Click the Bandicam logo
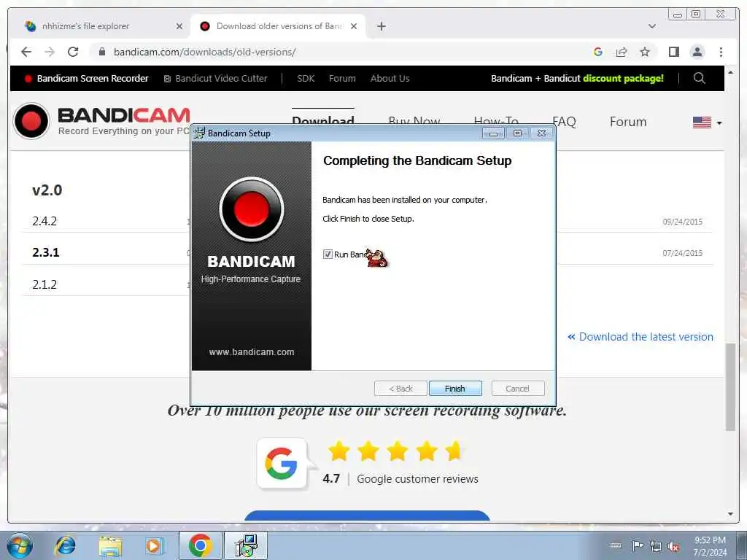 coord(101,121)
